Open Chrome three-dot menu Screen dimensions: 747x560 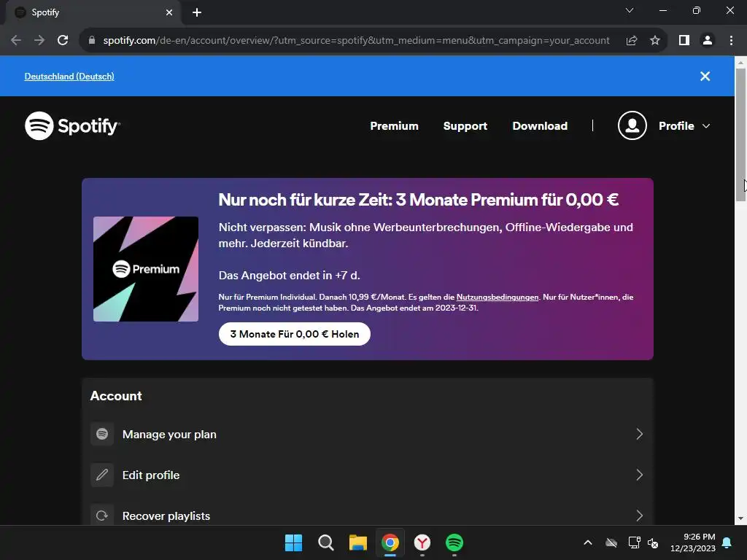pyautogui.click(x=731, y=41)
